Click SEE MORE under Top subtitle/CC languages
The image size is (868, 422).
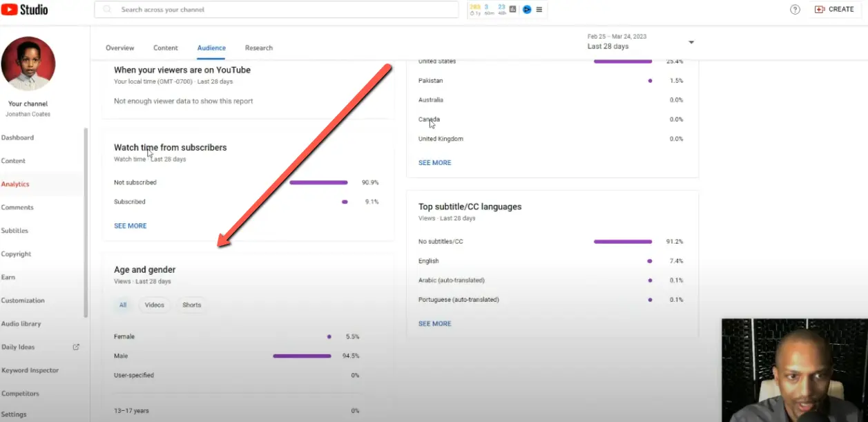coord(434,323)
